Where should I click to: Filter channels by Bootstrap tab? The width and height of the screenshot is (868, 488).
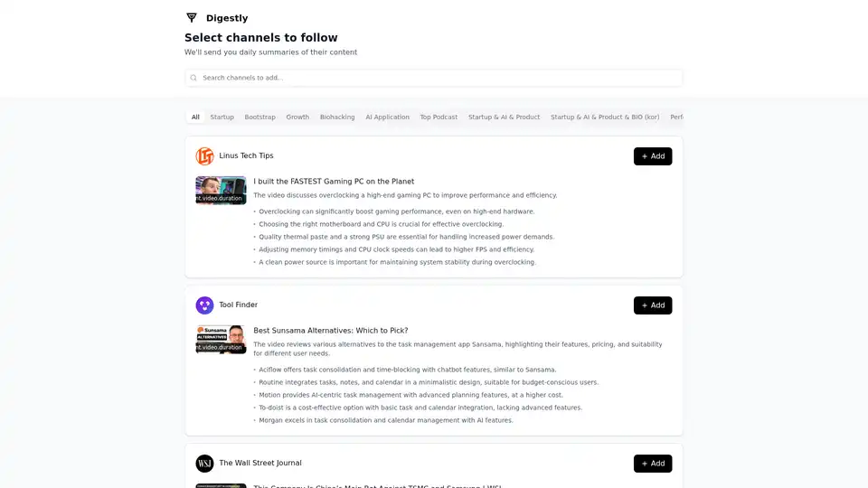(259, 117)
